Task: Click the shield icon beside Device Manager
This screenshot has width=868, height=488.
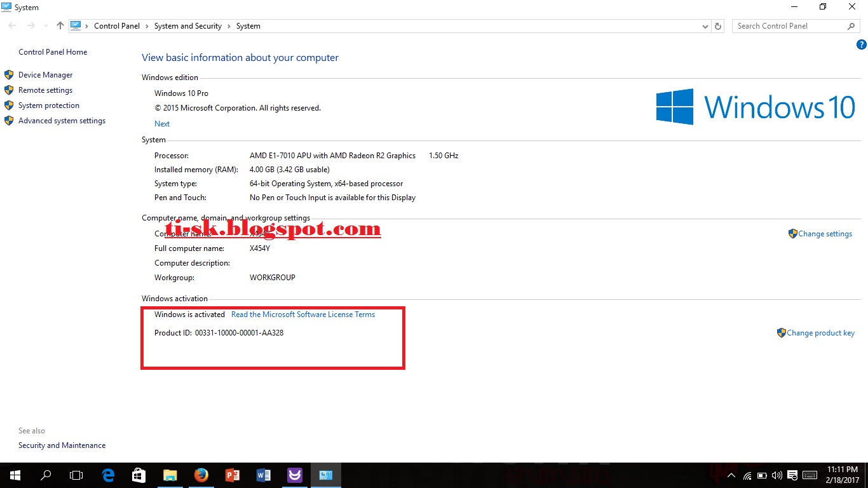Action: click(9, 75)
